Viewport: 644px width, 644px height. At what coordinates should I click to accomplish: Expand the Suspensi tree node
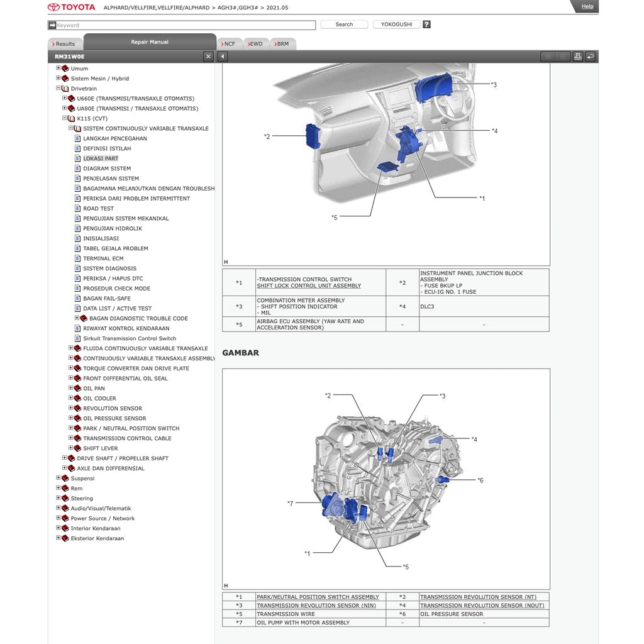pyautogui.click(x=58, y=478)
